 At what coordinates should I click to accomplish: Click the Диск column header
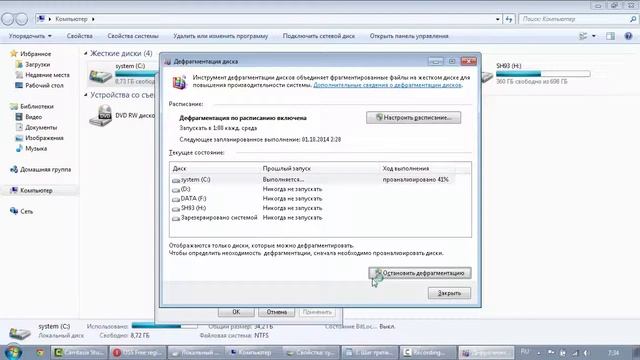click(x=215, y=168)
